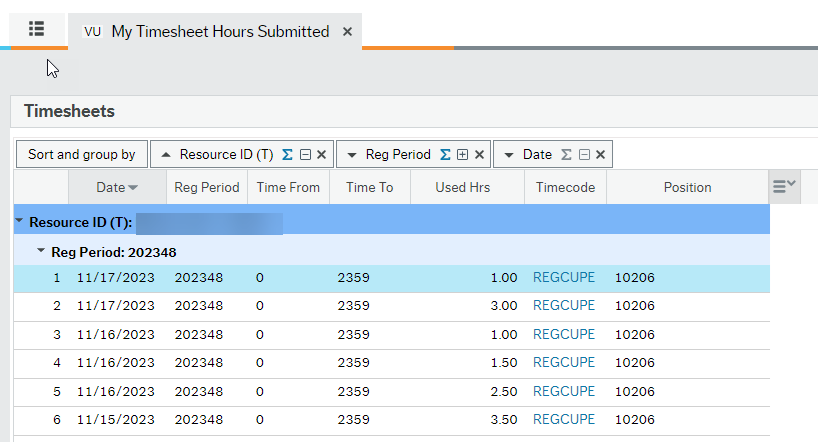Toggle sum on Date group
This screenshot has height=442, width=818.
(566, 154)
